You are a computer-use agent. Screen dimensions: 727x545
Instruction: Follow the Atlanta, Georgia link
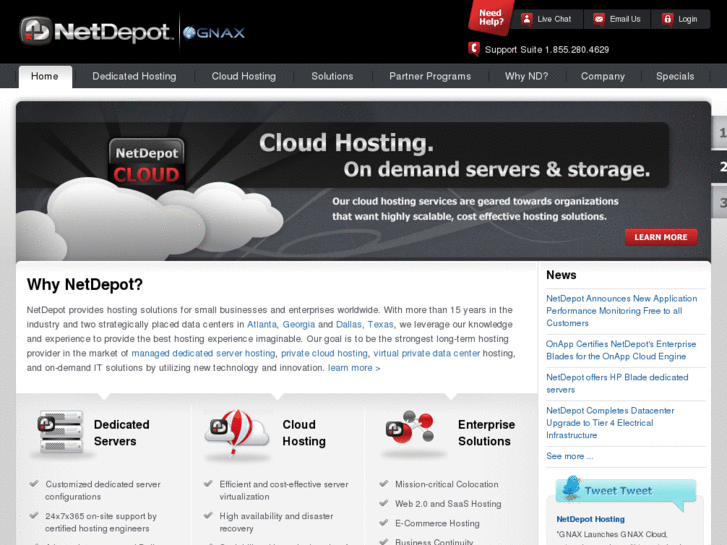(281, 324)
